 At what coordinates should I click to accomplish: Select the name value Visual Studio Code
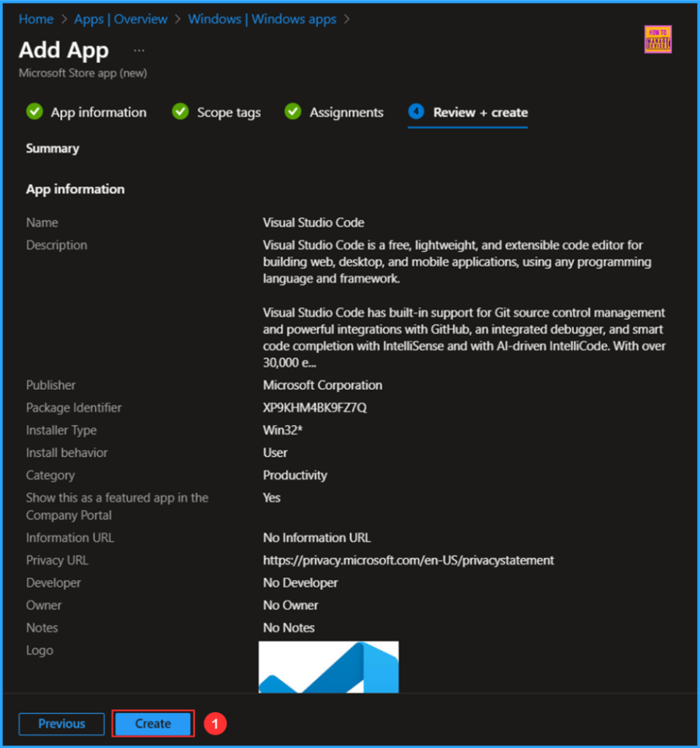pyautogui.click(x=313, y=223)
